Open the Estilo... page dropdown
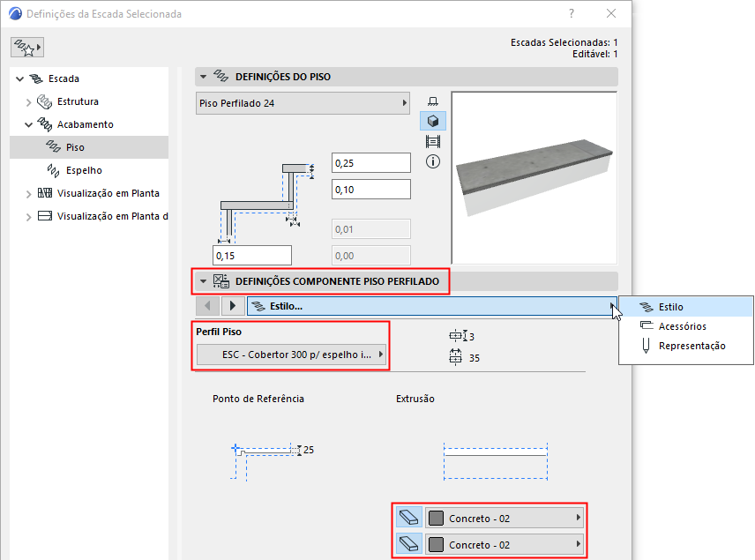Screen dimensions: 755x560 click(431, 306)
